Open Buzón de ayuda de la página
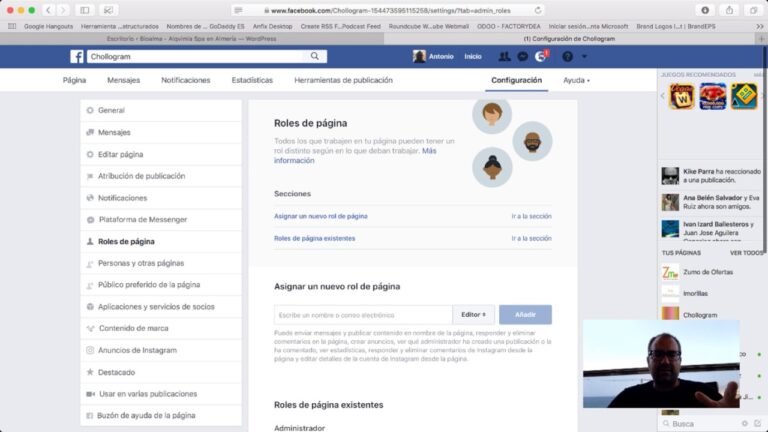The height and width of the screenshot is (432, 768). pyautogui.click(x=161, y=415)
